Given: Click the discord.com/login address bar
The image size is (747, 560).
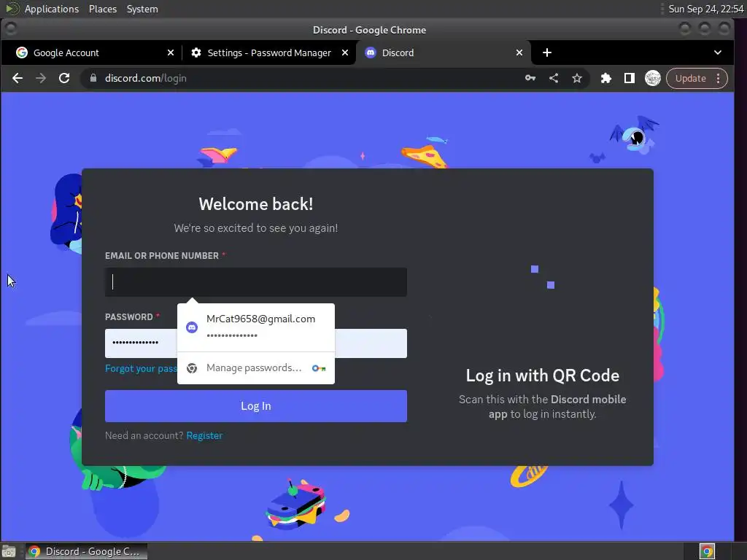Looking at the screenshot, I should [x=305, y=78].
